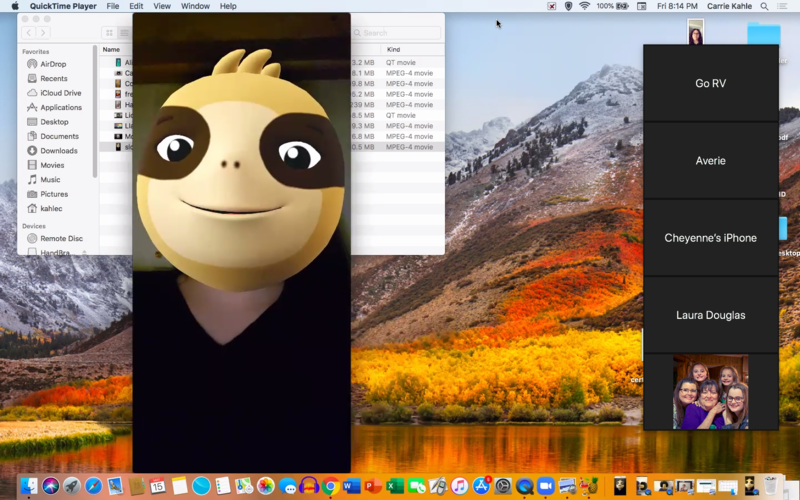This screenshot has width=800, height=500.
Task: Open Wi-Fi status menu
Action: tap(585, 6)
